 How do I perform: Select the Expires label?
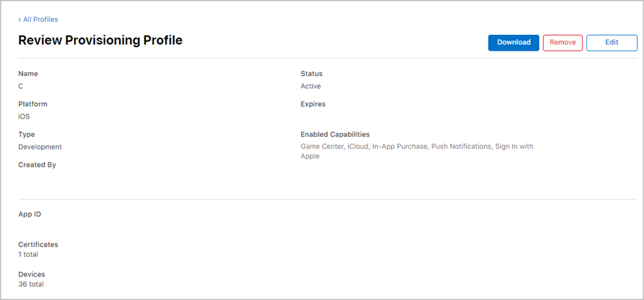[313, 104]
